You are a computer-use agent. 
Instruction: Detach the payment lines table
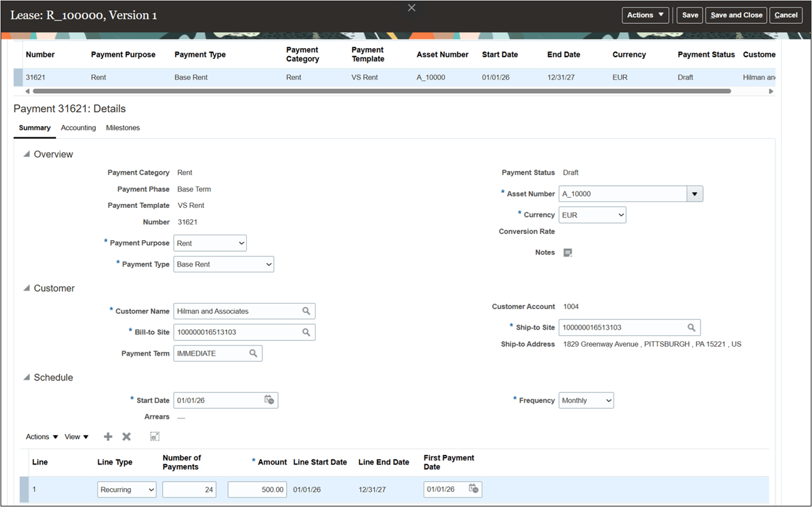(154, 436)
